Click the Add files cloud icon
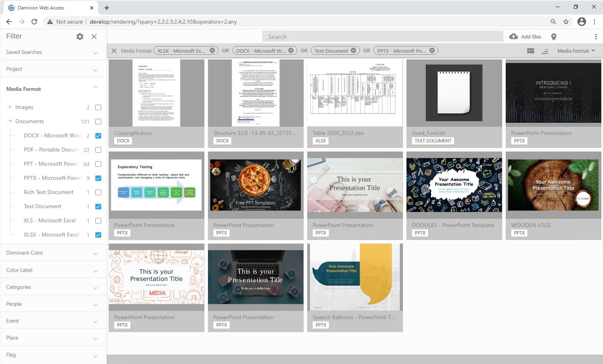Image resolution: width=603 pixels, height=364 pixels. (x=513, y=36)
